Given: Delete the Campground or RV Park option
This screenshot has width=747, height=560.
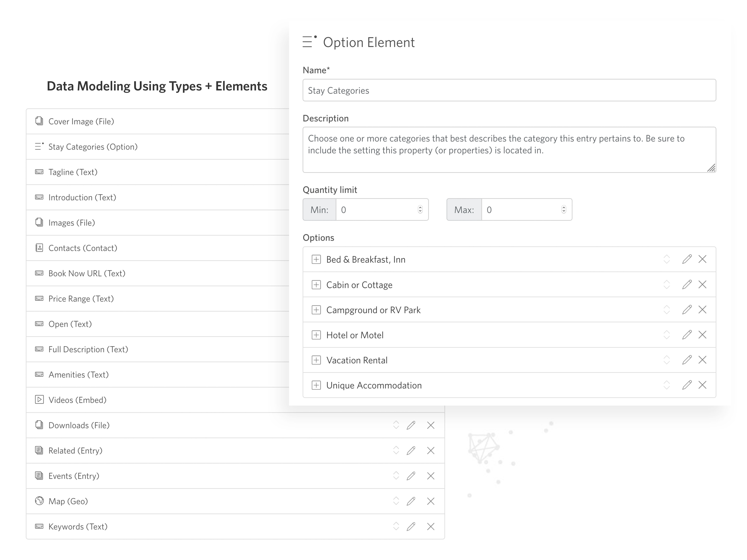Looking at the screenshot, I should pyautogui.click(x=702, y=309).
